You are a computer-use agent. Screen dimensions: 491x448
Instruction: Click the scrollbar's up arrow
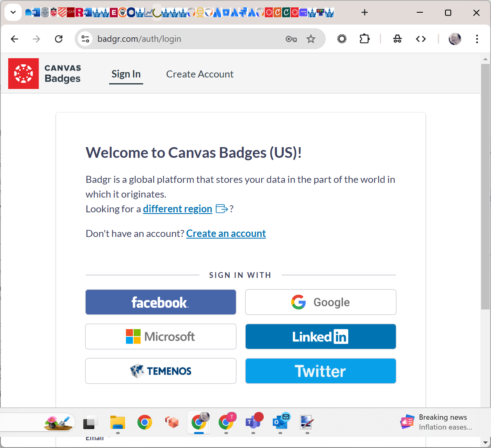(485, 59)
